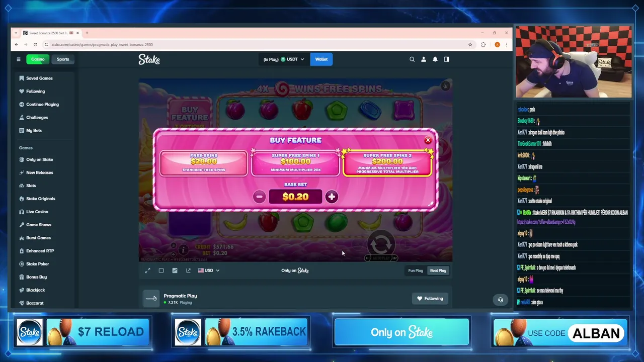
Task: Click the base bet $0.20 field
Action: [295, 197]
